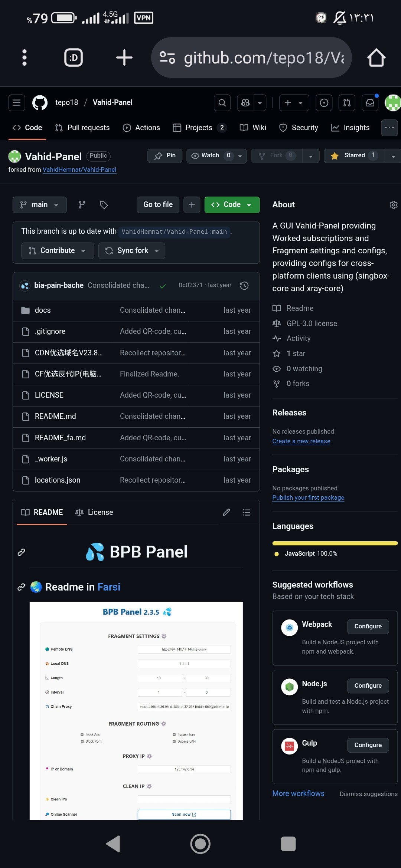
Task: Open the .gitignore file
Action: pos(50,331)
